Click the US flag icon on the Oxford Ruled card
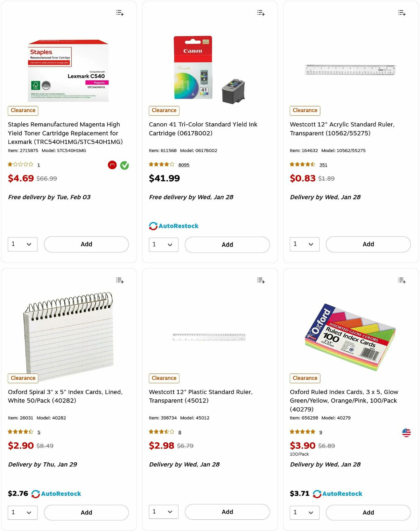This screenshot has width=420, height=531. click(406, 433)
